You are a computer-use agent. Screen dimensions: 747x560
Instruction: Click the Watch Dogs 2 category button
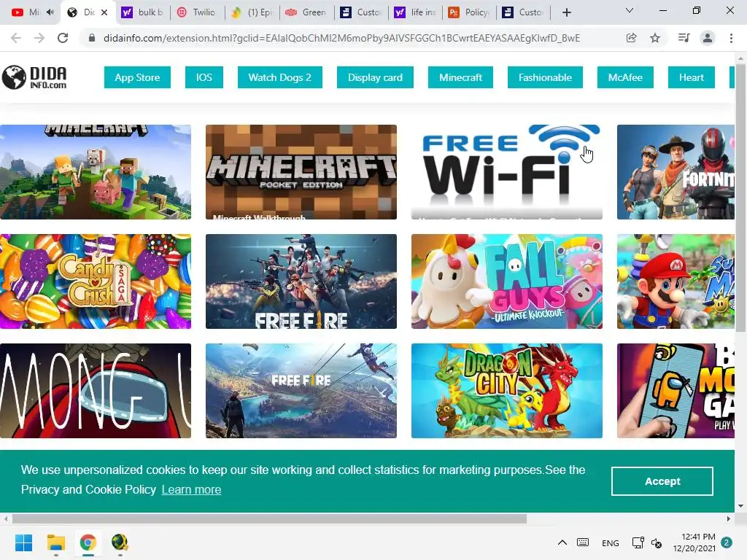click(279, 77)
